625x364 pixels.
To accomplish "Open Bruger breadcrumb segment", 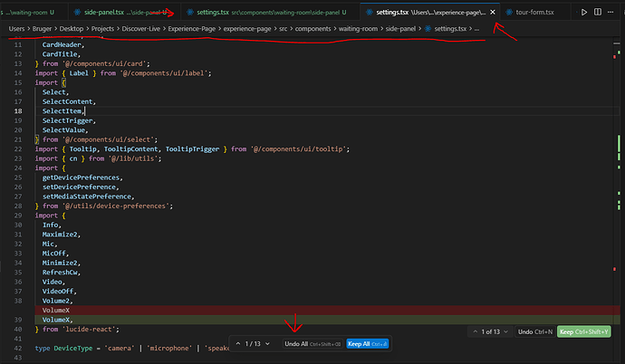I will [42, 29].
